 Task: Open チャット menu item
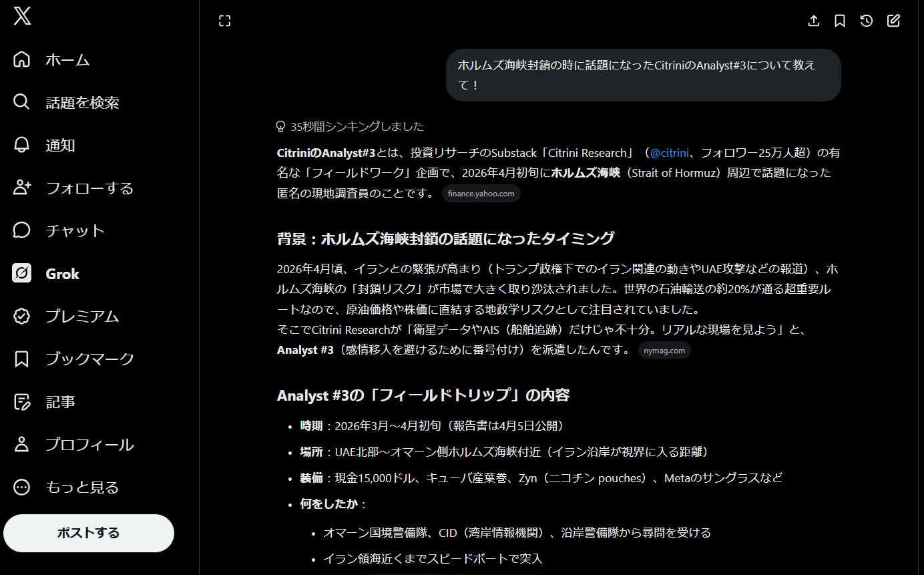point(75,230)
